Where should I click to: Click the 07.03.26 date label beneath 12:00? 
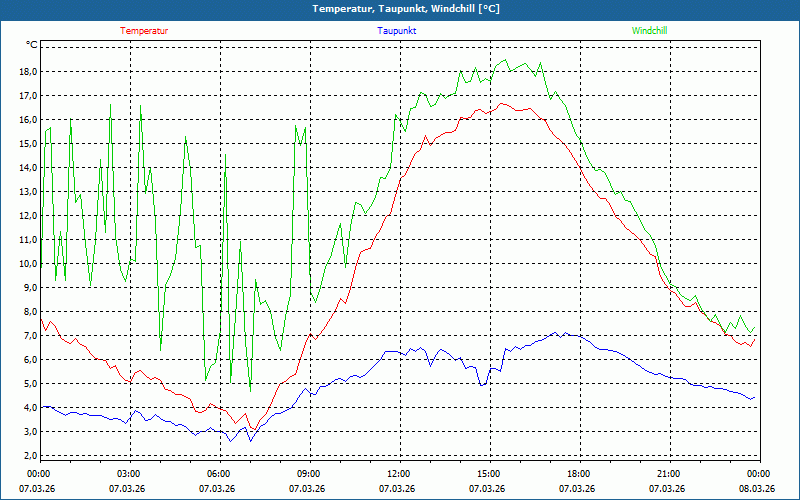pyautogui.click(x=398, y=489)
